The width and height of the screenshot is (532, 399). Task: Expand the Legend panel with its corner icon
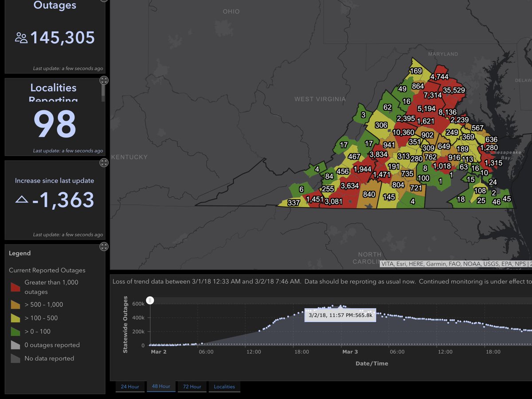click(x=104, y=246)
